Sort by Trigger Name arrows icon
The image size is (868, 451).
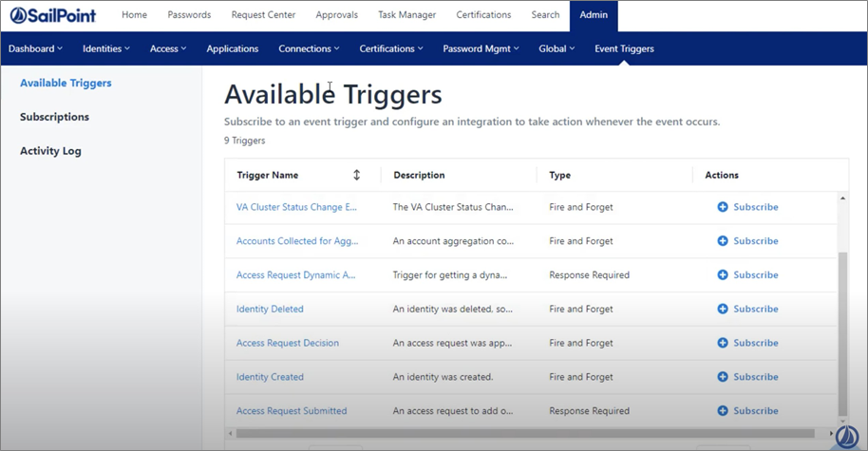(356, 175)
